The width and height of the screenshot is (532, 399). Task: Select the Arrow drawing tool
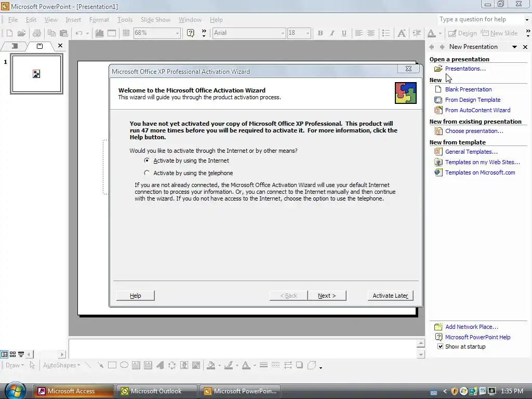click(x=100, y=365)
